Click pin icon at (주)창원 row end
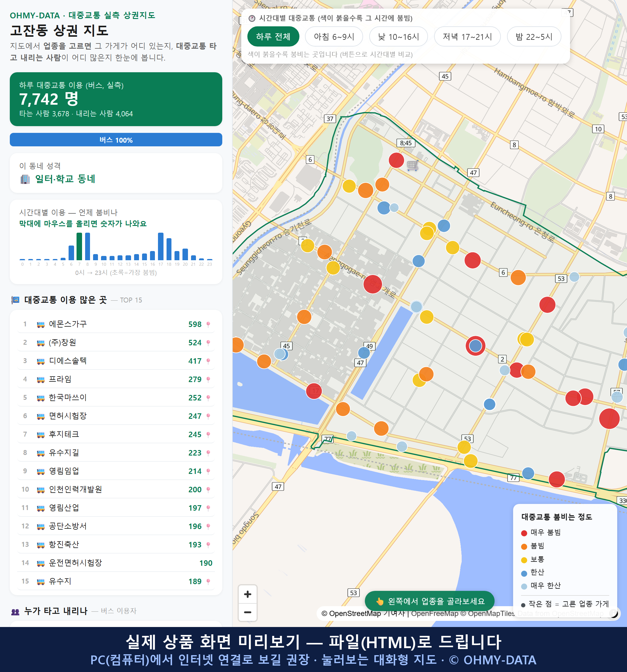 pos(208,343)
